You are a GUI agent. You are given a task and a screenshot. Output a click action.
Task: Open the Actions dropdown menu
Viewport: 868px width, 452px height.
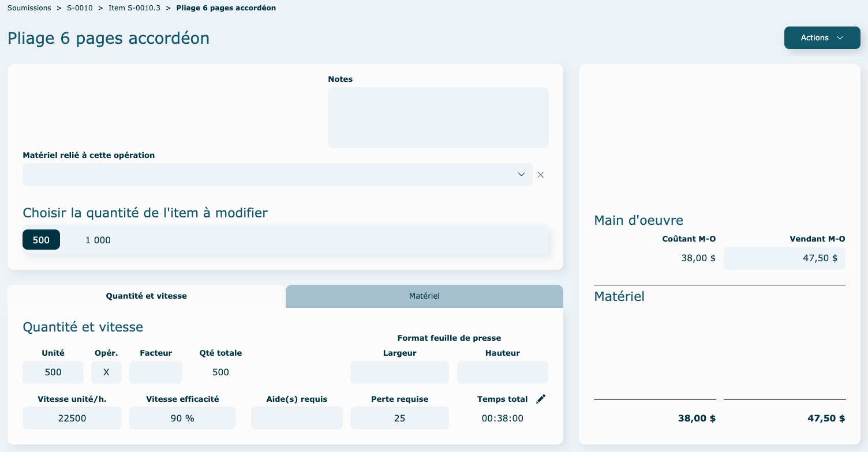[822, 37]
